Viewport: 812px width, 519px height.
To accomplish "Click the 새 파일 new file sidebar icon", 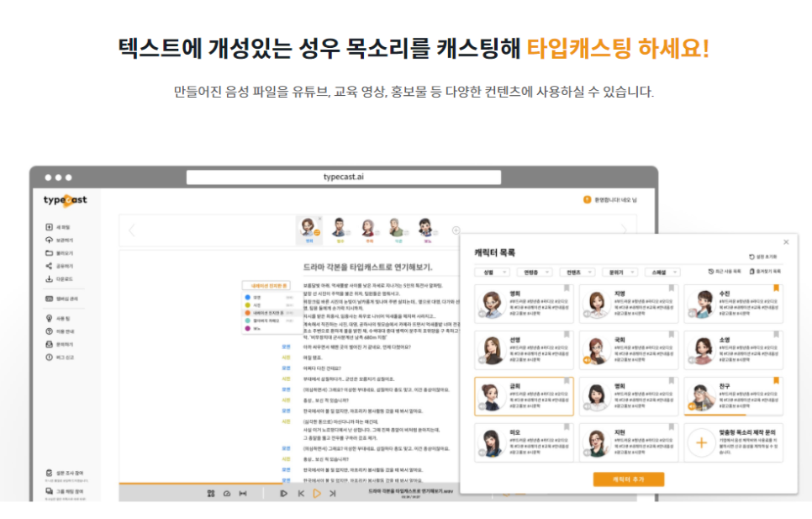I will [50, 227].
